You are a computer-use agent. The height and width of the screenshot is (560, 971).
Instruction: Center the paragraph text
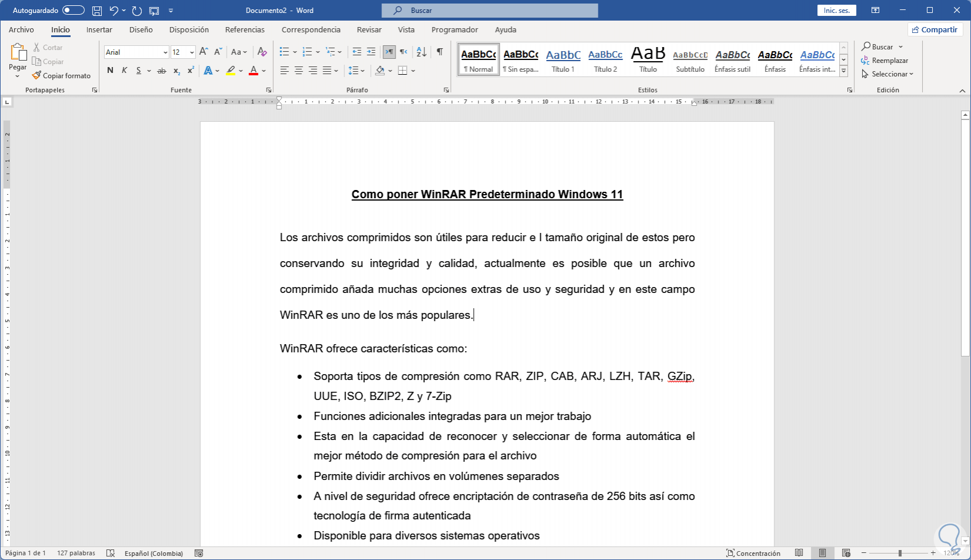(x=298, y=71)
